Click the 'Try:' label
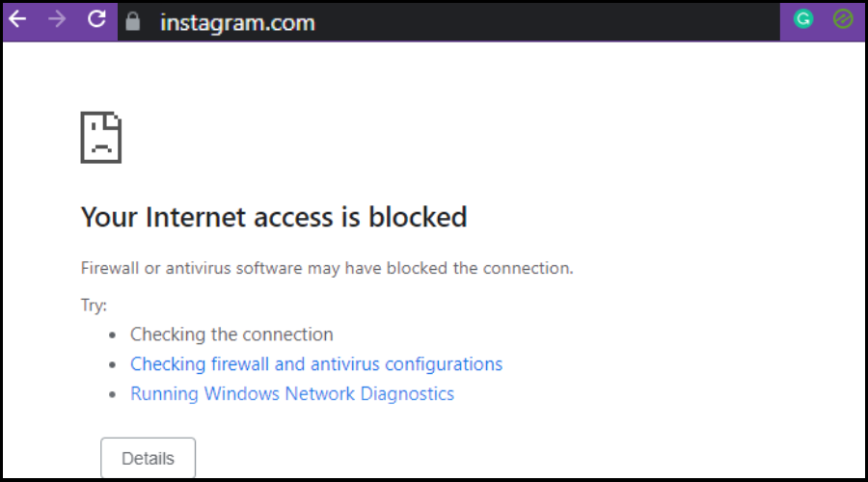The image size is (868, 482). [94, 306]
